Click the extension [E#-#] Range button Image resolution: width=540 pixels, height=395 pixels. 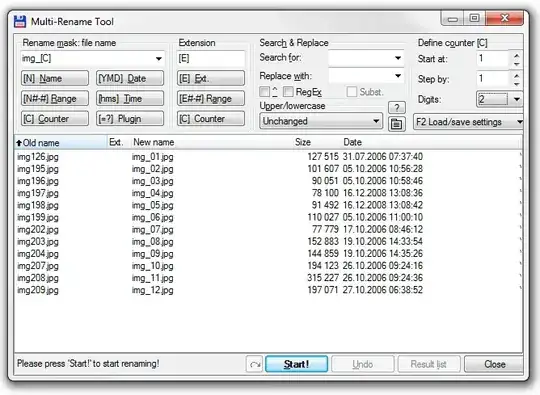pyautogui.click(x=211, y=98)
